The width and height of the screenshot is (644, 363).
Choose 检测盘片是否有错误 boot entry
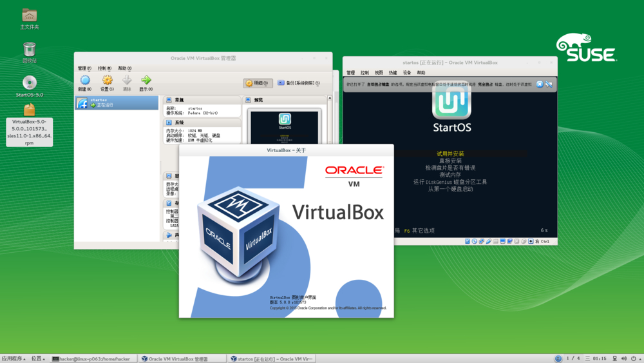coord(450,168)
